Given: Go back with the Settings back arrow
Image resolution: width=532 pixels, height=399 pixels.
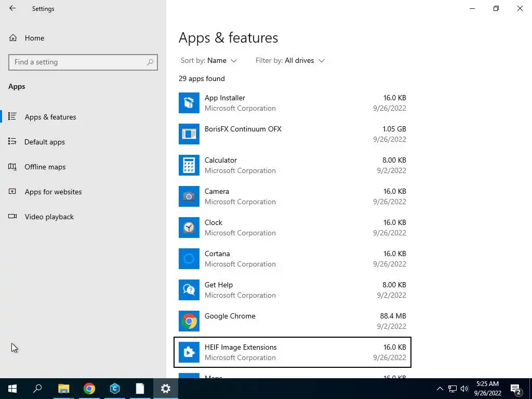Looking at the screenshot, I should 12,8.
